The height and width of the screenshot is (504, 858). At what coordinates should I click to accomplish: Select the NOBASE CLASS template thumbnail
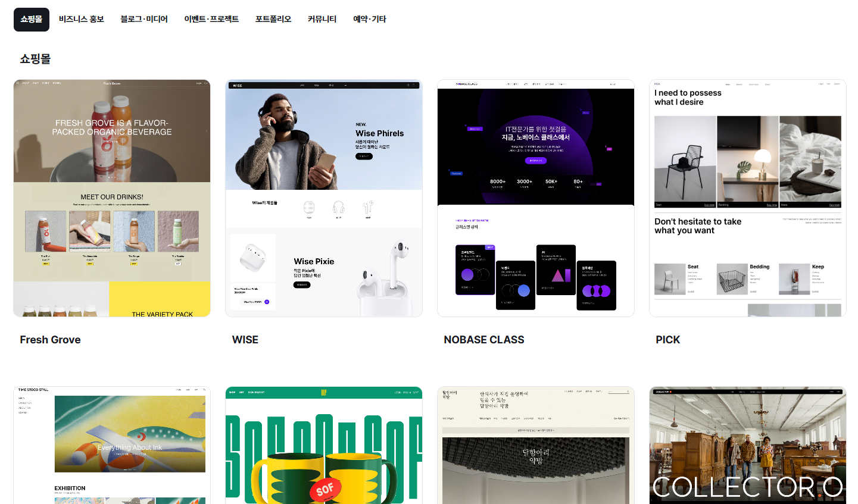coord(536,198)
